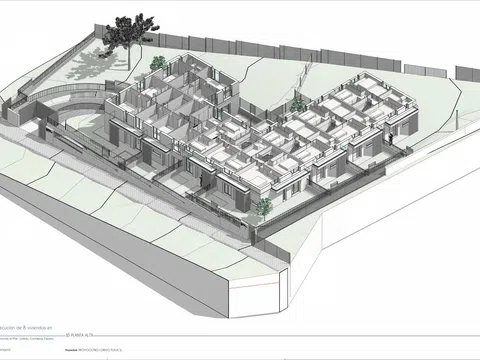Select the small tree beside left building
This screenshot has height=360, width=480.
click(x=158, y=63)
